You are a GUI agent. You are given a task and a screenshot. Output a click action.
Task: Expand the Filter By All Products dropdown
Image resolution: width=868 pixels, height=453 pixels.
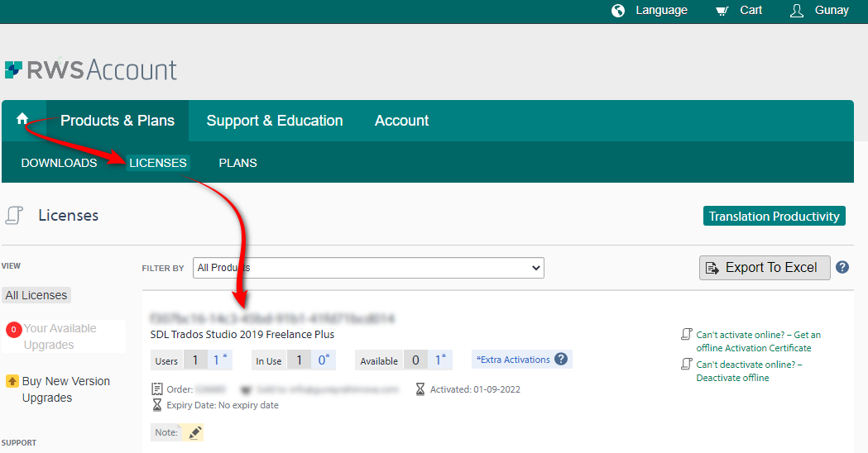[x=368, y=268]
